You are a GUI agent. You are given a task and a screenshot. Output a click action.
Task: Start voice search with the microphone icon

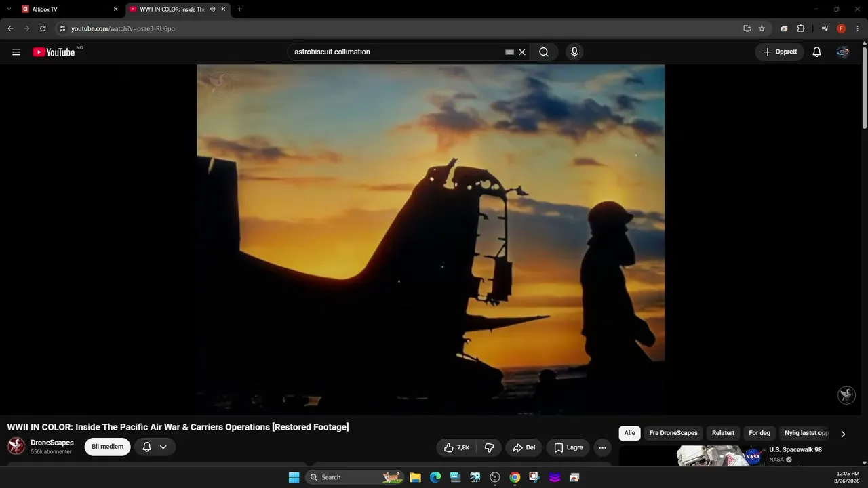click(x=574, y=52)
